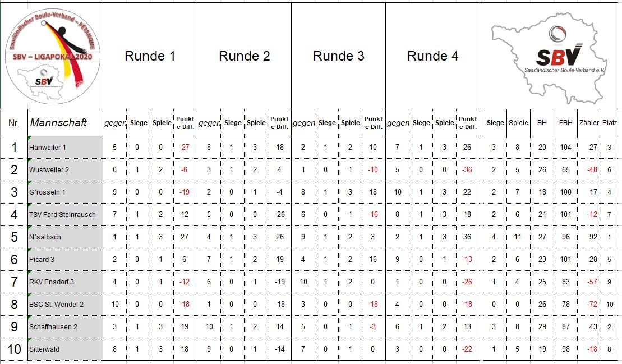622x364 pixels.
Task: Select the Runde 2 header cell
Action: 244,56
